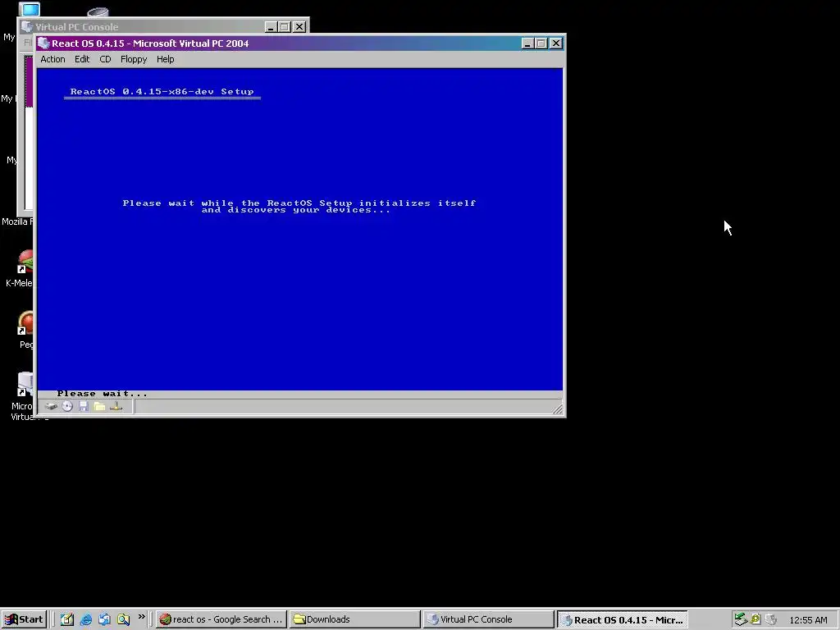Click React OS 0.4.15 taskbar button
This screenshot has width=840, height=630.
[622, 619]
